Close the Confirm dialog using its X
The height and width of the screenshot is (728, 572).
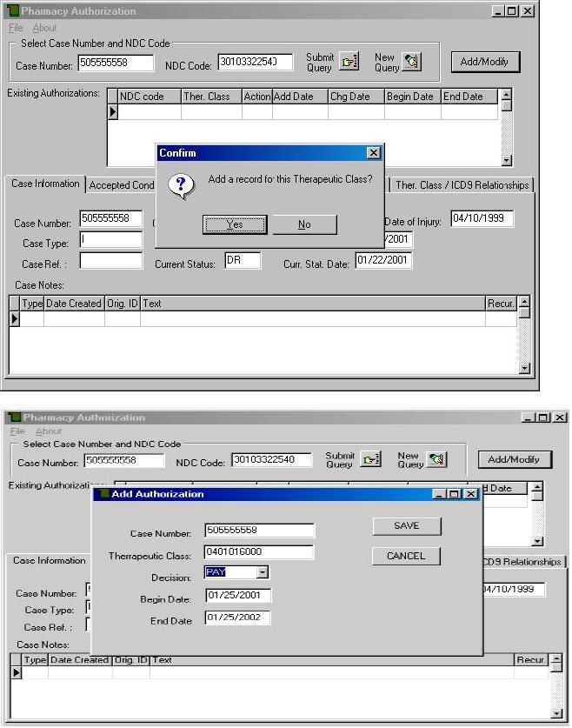(374, 153)
